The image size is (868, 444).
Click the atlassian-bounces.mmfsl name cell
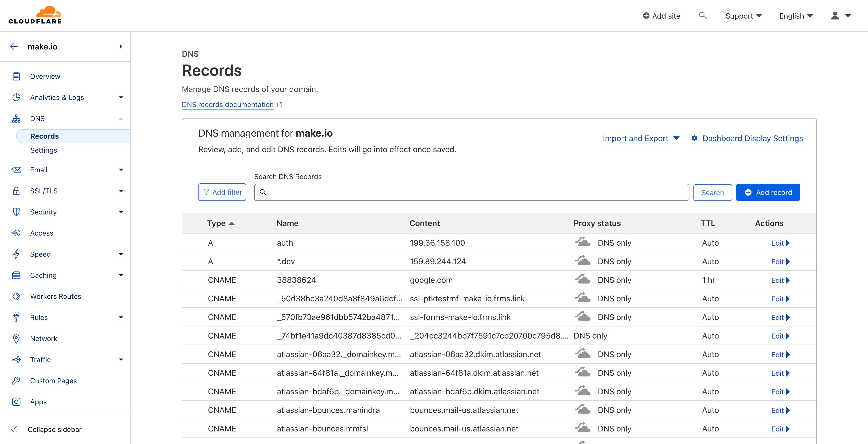tap(322, 429)
